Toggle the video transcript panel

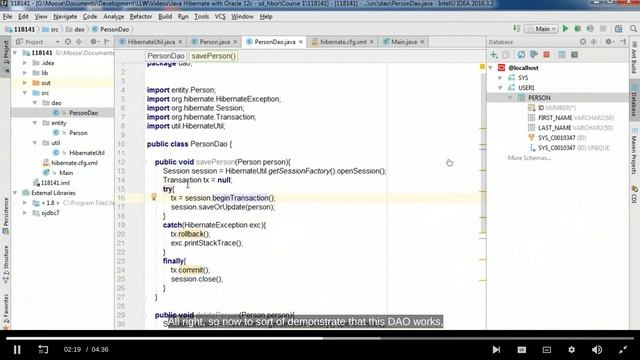click(x=547, y=350)
